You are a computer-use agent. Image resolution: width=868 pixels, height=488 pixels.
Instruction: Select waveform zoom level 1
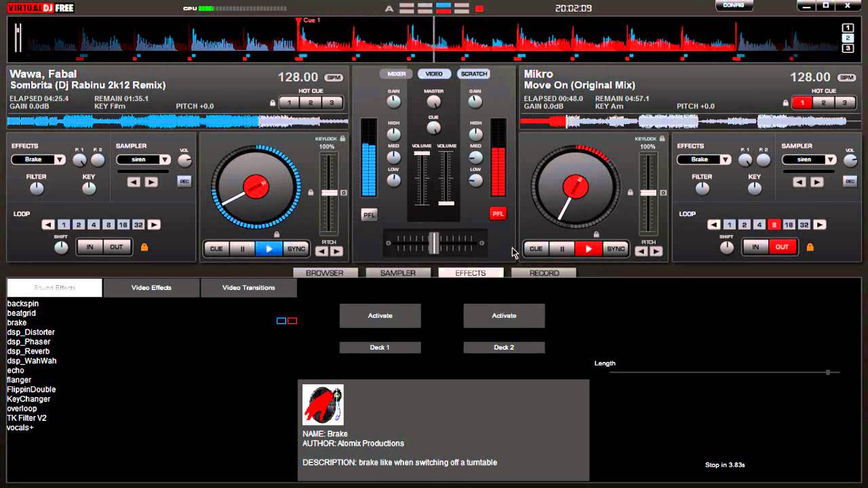tap(848, 28)
